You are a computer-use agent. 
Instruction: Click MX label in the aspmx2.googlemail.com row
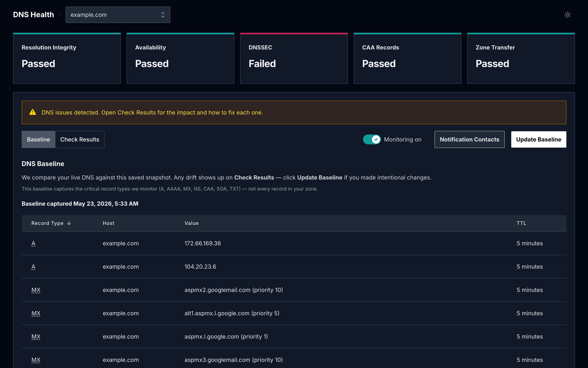click(36, 290)
